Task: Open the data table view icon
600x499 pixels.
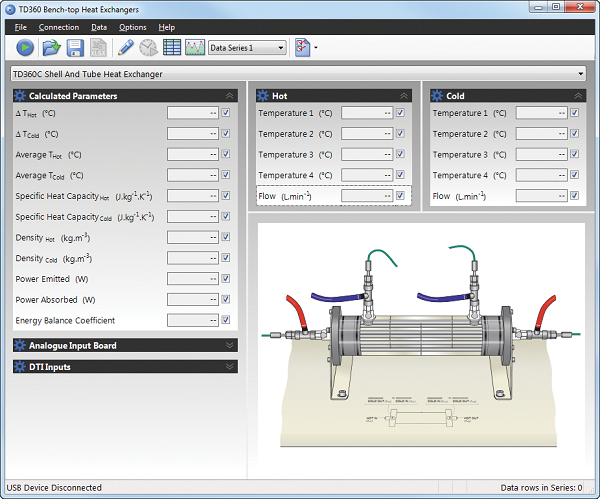Action: point(171,47)
